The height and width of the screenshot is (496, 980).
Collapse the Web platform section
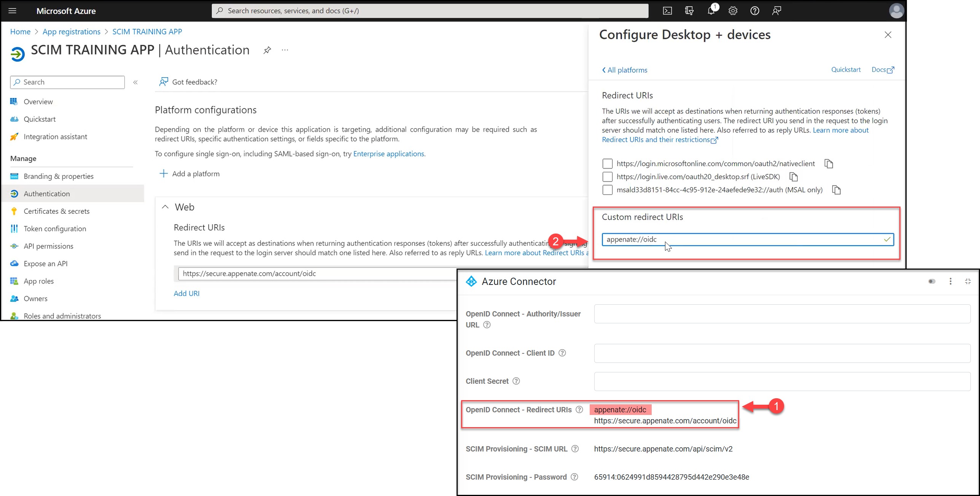coord(165,207)
